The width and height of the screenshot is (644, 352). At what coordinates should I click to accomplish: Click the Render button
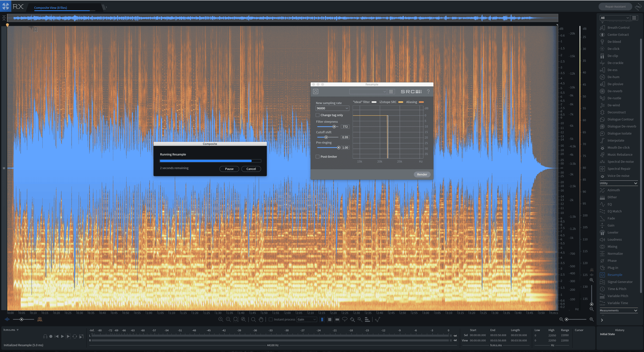pos(422,174)
